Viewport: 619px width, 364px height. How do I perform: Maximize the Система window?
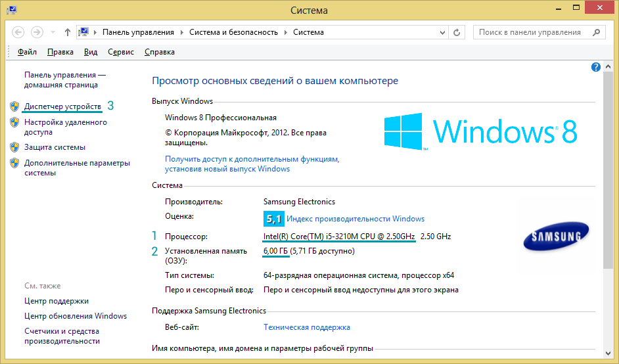click(576, 7)
